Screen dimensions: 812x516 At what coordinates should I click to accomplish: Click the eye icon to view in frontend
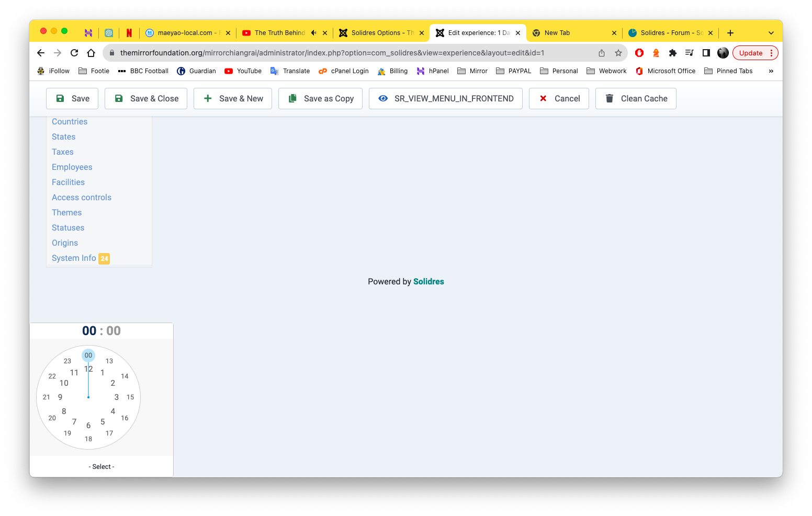pos(383,98)
